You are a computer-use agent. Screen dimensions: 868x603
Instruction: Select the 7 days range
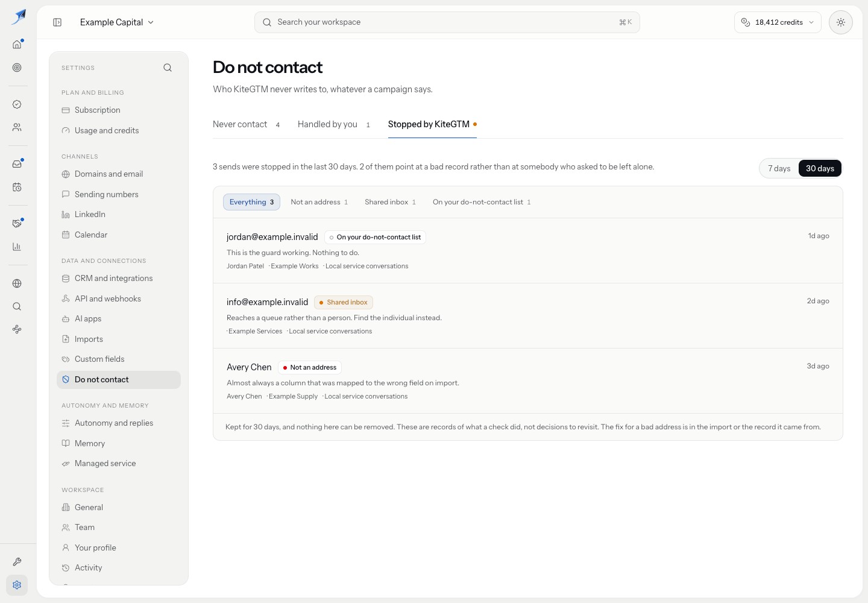tap(779, 168)
